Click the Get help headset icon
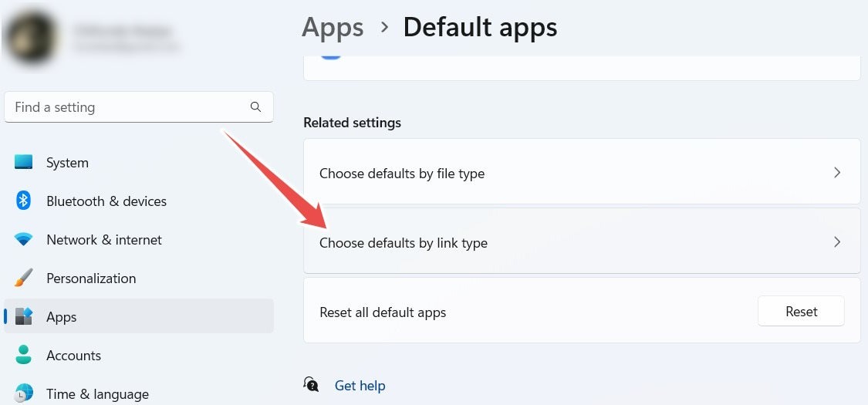The height and width of the screenshot is (405, 868). tap(311, 384)
